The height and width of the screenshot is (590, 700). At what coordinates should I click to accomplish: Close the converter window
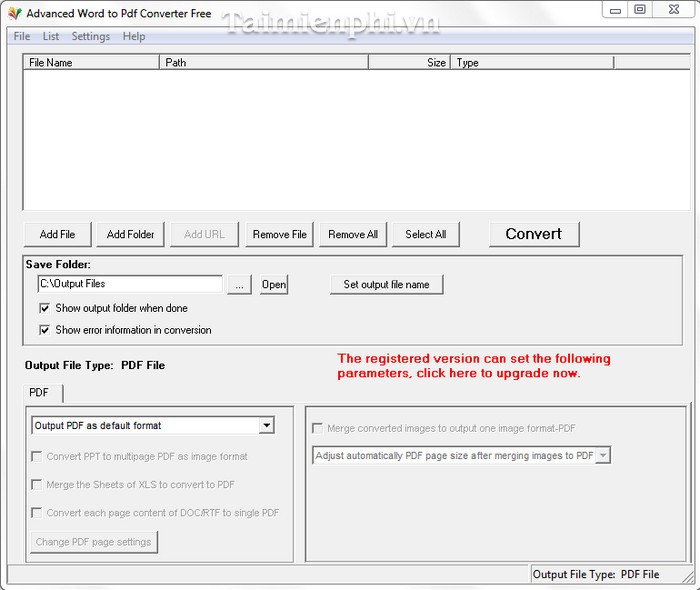[x=674, y=10]
